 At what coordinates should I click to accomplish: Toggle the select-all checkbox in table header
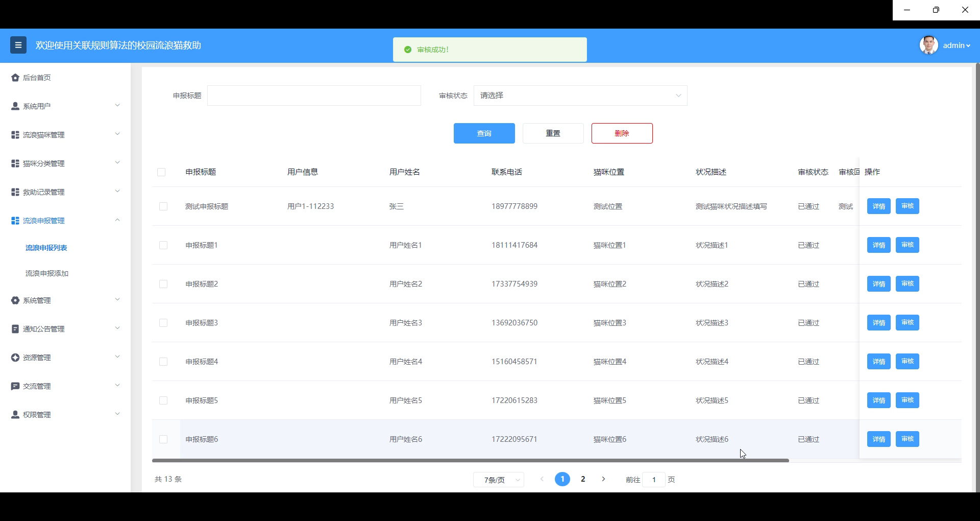point(161,172)
